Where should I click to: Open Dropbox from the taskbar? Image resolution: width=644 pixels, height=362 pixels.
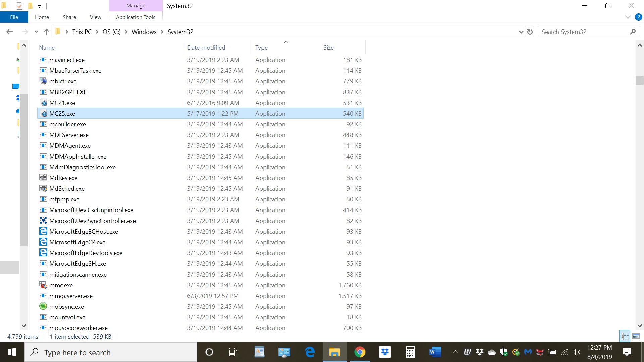coord(385,352)
